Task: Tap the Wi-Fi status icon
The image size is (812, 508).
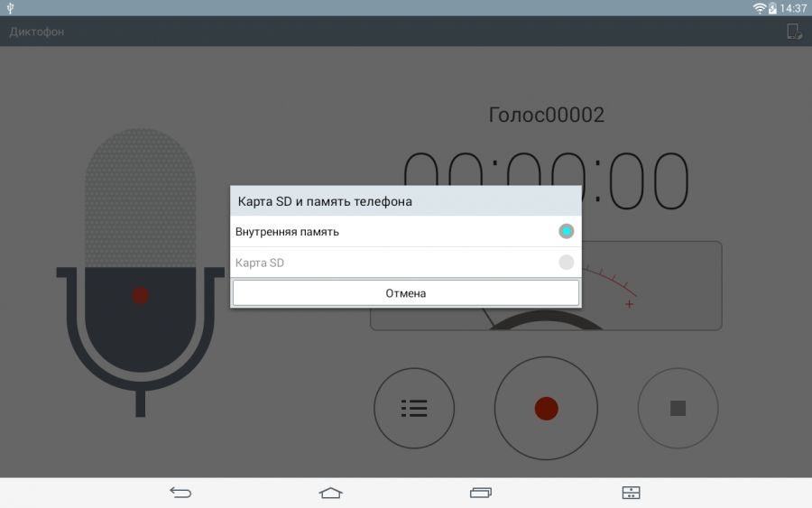Action: tap(760, 8)
